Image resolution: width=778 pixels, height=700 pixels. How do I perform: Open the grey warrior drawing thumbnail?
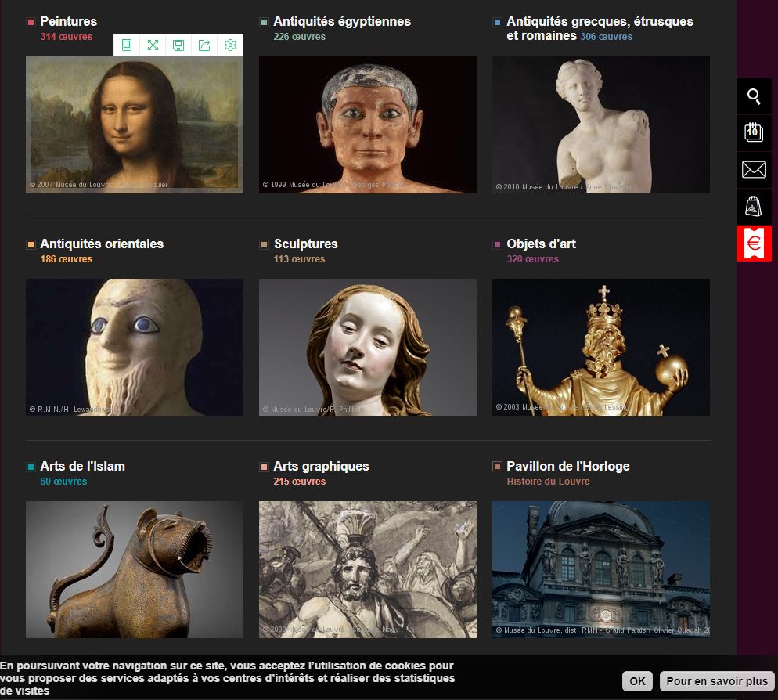tap(368, 569)
